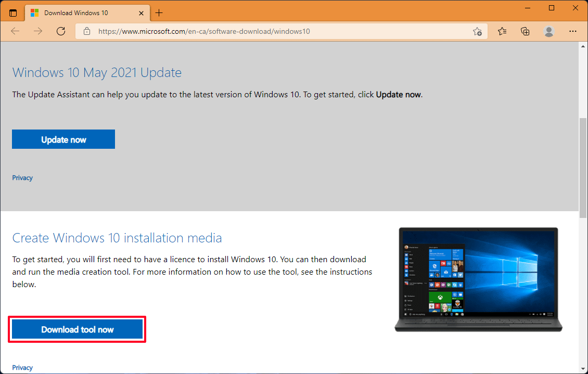Screen dimensions: 588x374
Task: Click the Windows 10 laptop image
Action: tap(478, 279)
